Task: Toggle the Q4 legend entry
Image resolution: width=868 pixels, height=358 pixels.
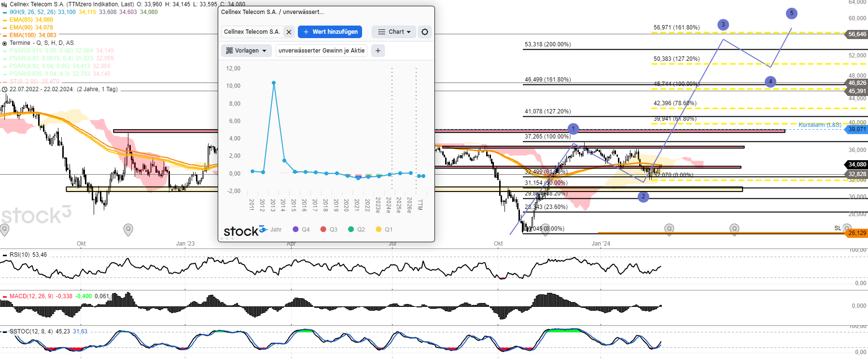Action: [301, 230]
